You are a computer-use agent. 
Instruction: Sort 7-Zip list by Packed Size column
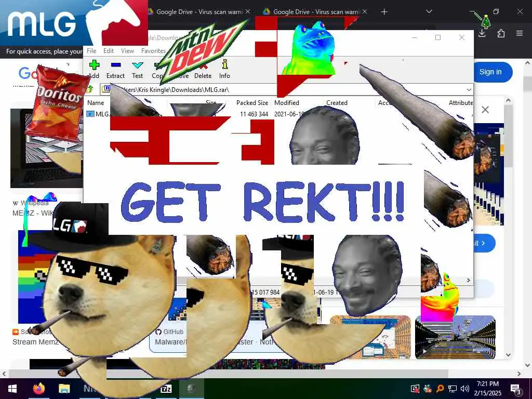tap(252, 103)
